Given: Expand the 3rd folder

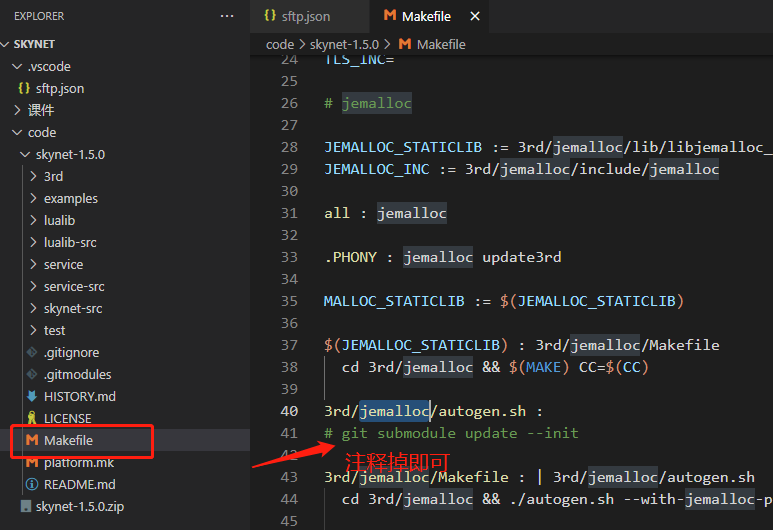Looking at the screenshot, I should (x=34, y=176).
